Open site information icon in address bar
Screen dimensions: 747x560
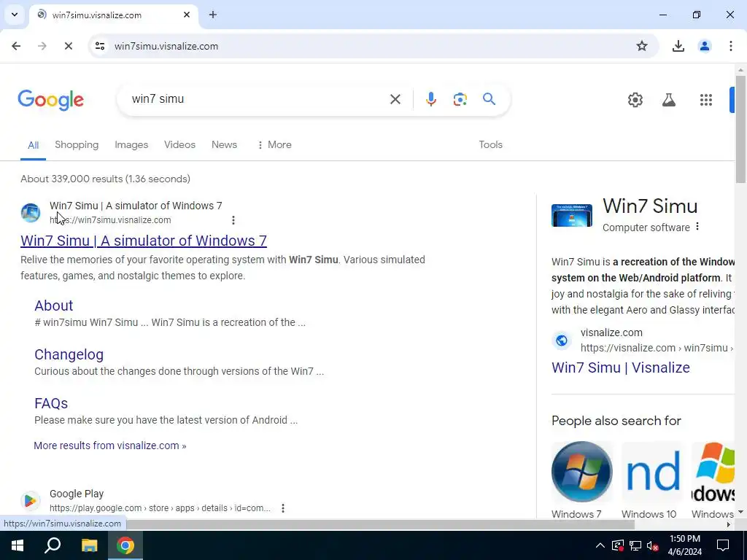pyautogui.click(x=100, y=46)
